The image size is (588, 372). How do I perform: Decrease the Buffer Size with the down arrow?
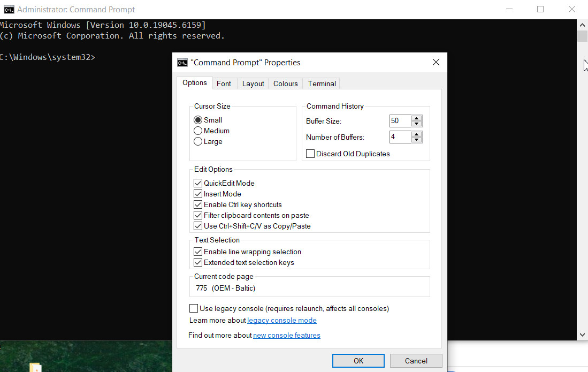point(417,123)
